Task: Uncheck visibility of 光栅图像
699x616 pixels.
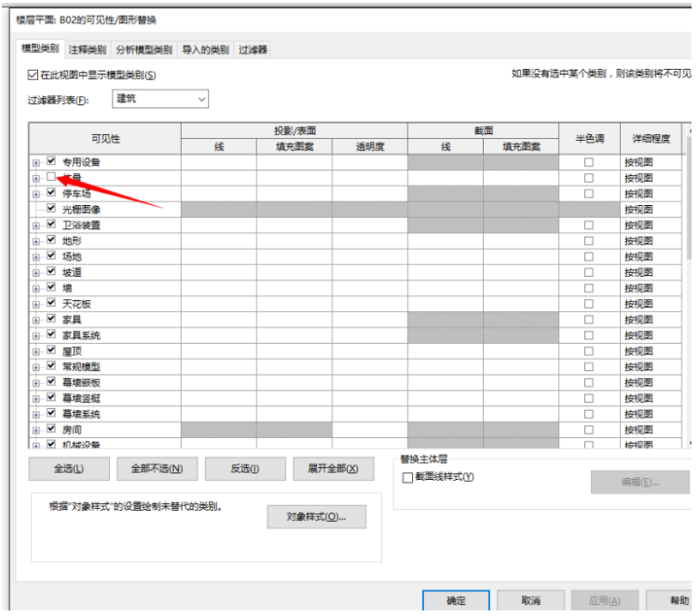Action: coord(51,209)
